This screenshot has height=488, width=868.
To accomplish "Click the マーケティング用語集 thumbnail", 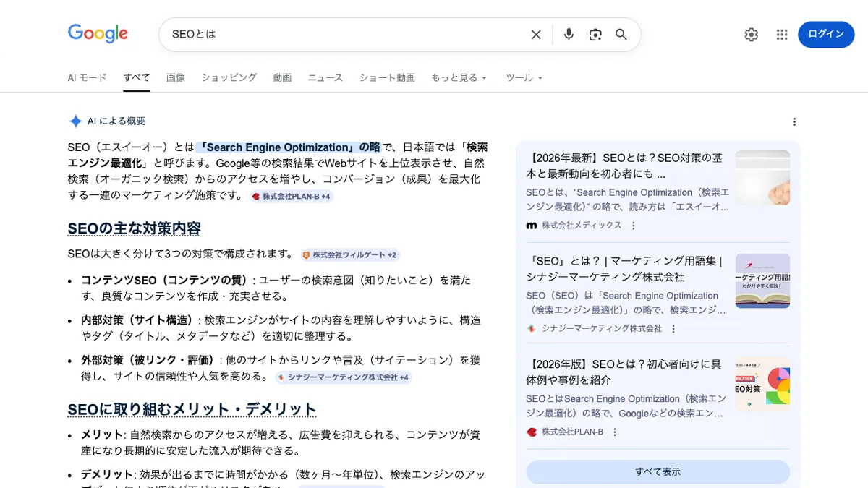I will coord(762,281).
